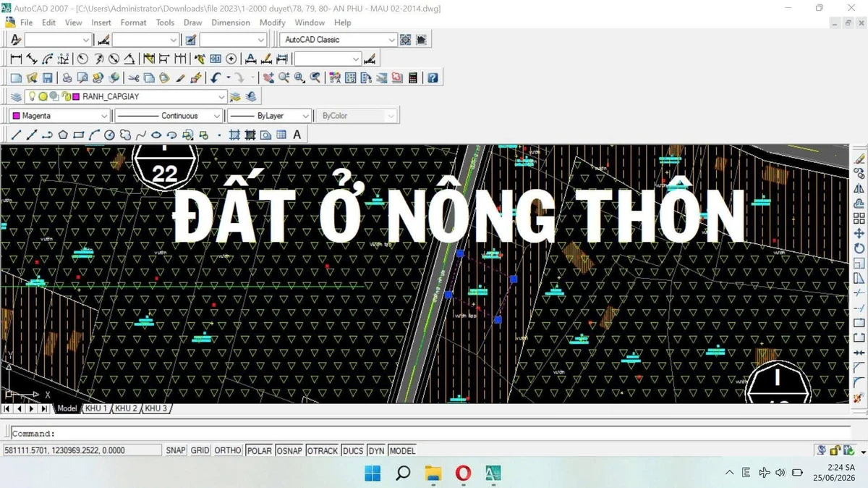This screenshot has width=868, height=488.
Task: Open the Help question mark icon
Action: (x=433, y=77)
